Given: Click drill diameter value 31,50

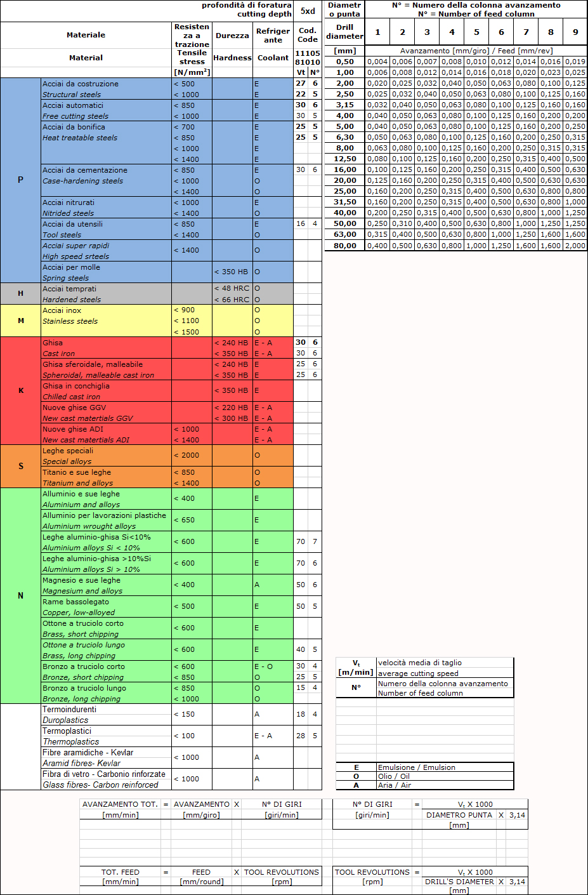Looking at the screenshot, I should pos(345,202).
